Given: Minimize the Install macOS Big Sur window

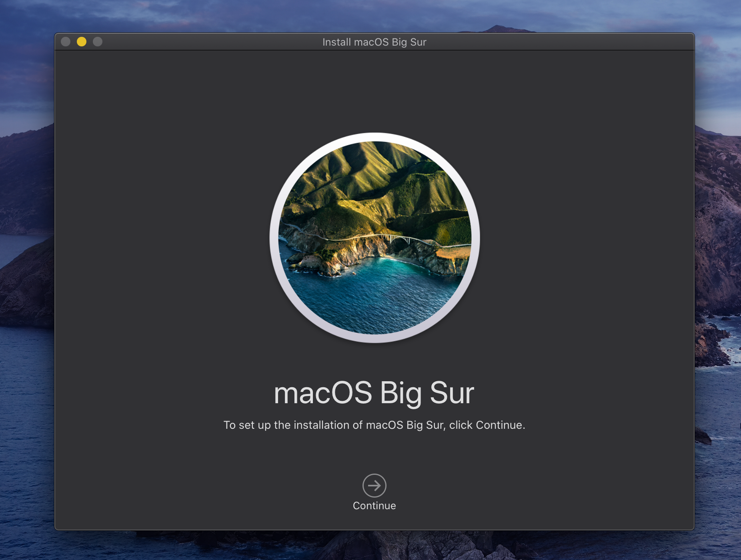Looking at the screenshot, I should point(82,42).
